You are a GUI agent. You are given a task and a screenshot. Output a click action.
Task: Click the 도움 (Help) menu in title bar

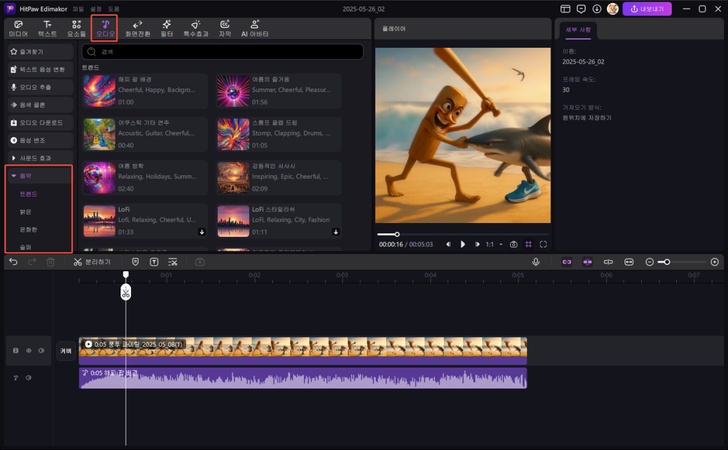point(113,9)
